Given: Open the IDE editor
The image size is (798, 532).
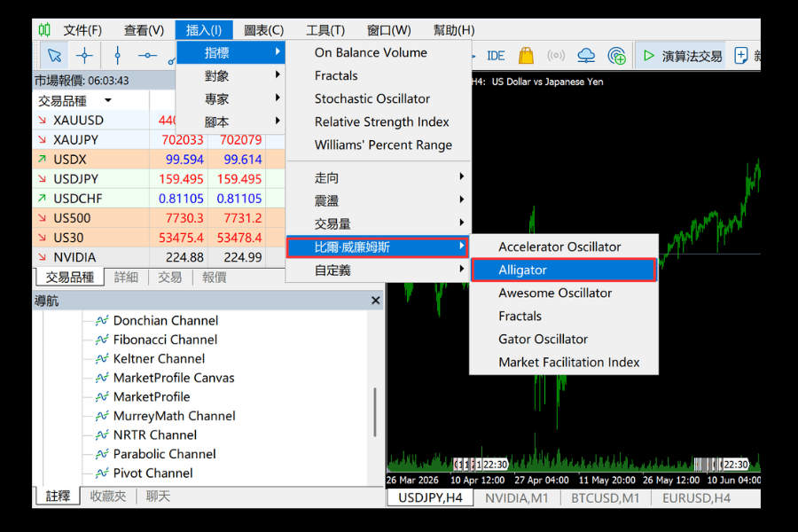Looking at the screenshot, I should coord(495,56).
